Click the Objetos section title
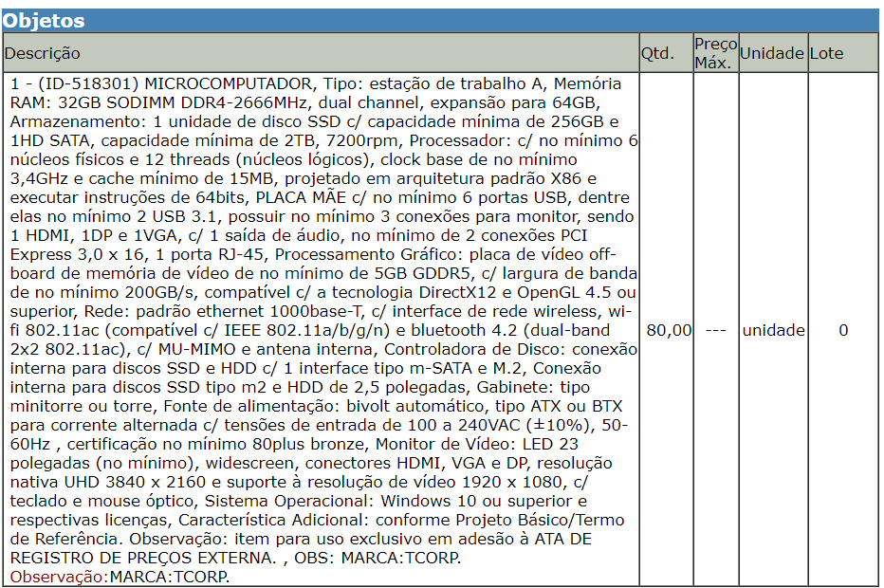The height and width of the screenshot is (588, 884). click(x=44, y=20)
